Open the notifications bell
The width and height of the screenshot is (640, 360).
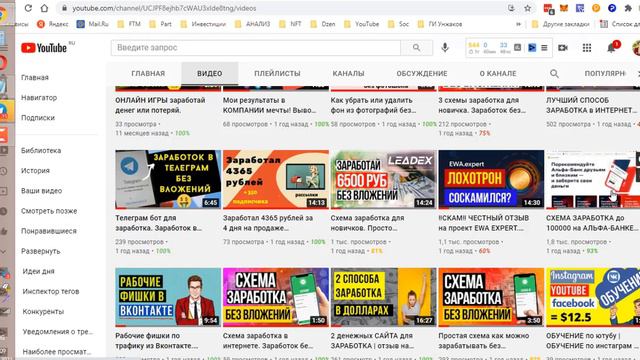point(611,48)
